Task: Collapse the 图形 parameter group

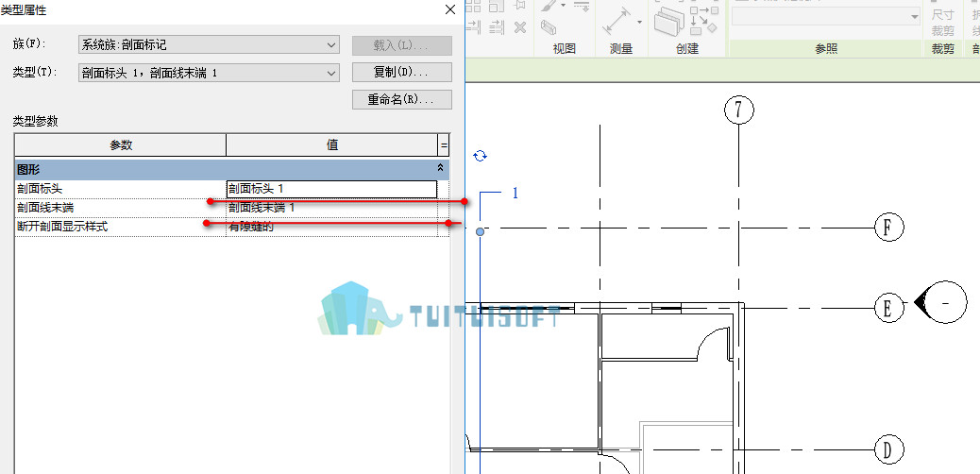Action: click(440, 168)
